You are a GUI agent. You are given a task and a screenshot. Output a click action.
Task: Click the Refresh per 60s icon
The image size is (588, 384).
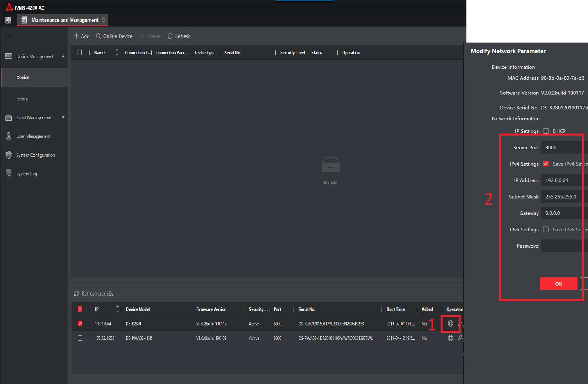[x=77, y=294]
